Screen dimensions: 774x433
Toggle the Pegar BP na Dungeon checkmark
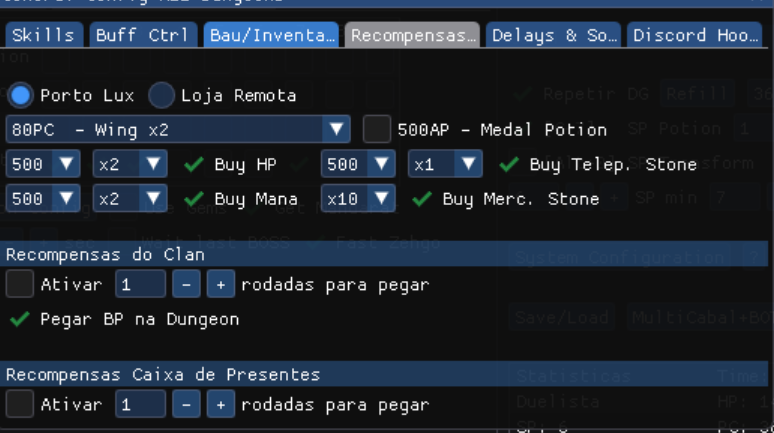point(20,319)
